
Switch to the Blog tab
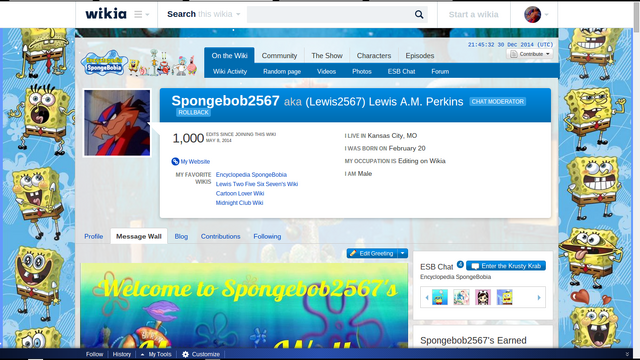click(181, 236)
